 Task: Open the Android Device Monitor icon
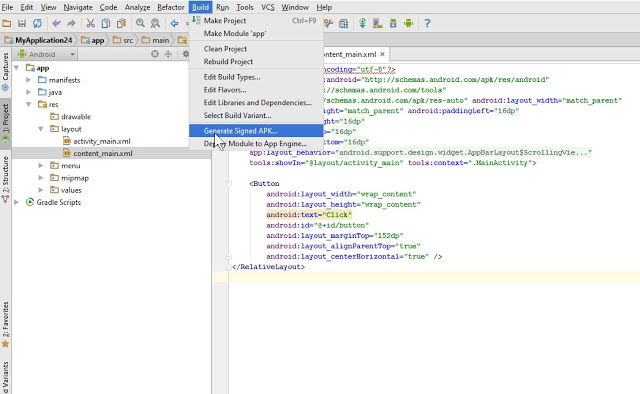(408, 23)
